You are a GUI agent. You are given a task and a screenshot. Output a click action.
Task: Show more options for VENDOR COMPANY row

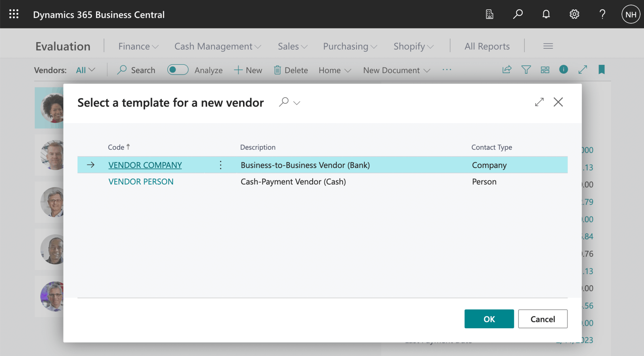click(x=221, y=165)
